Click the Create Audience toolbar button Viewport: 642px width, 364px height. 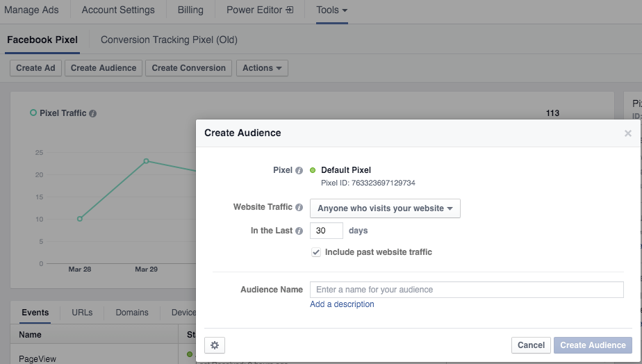pos(104,68)
